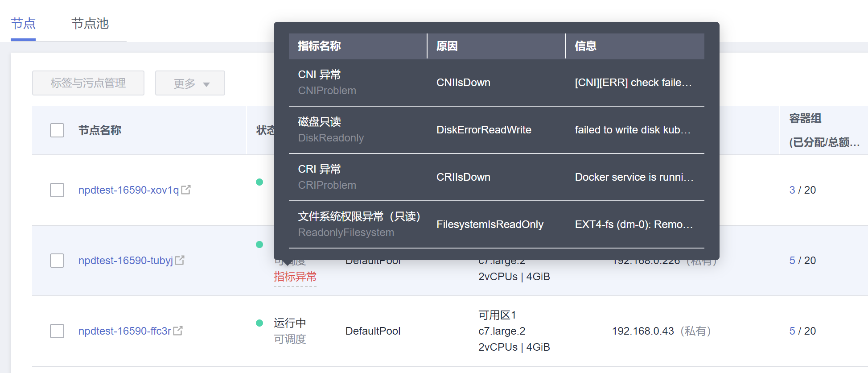
Task: Expand the 更多 dropdown button
Action: click(x=190, y=83)
